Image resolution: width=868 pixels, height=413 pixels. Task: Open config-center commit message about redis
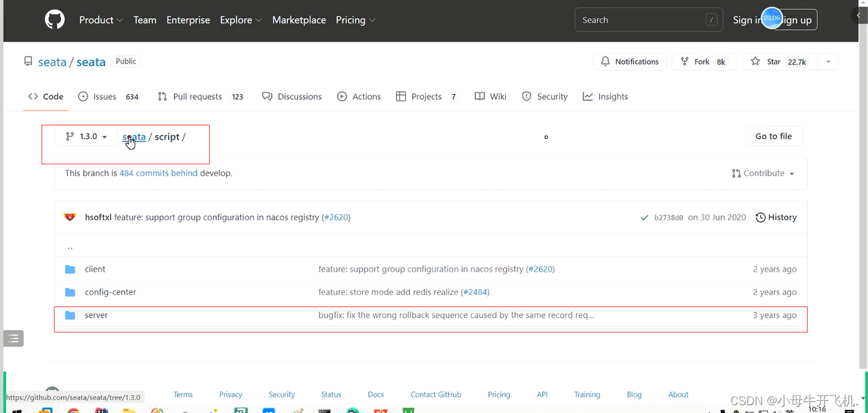388,292
